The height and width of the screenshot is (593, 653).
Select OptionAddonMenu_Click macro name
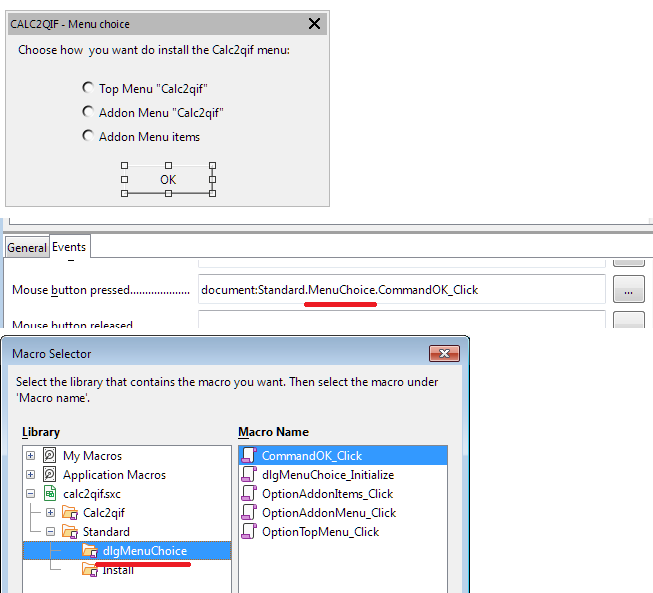click(343, 513)
